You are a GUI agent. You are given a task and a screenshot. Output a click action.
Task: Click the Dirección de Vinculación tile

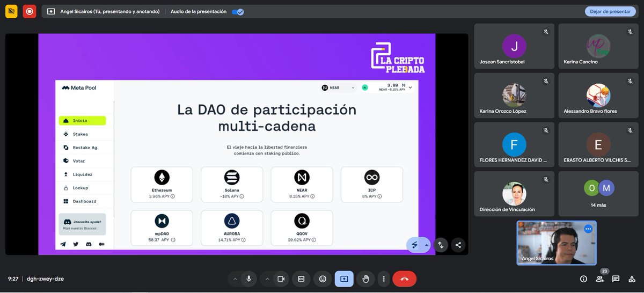514,194
